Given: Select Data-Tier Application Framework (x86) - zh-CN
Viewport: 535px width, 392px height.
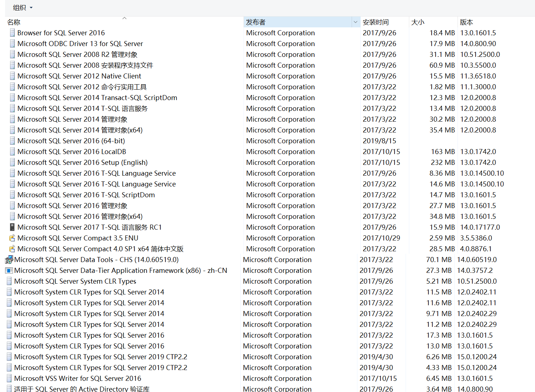Looking at the screenshot, I should click(121, 270).
